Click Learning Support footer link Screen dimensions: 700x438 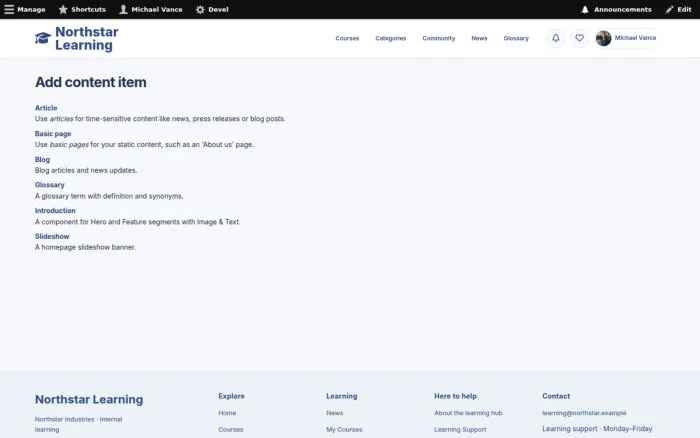[x=460, y=430]
